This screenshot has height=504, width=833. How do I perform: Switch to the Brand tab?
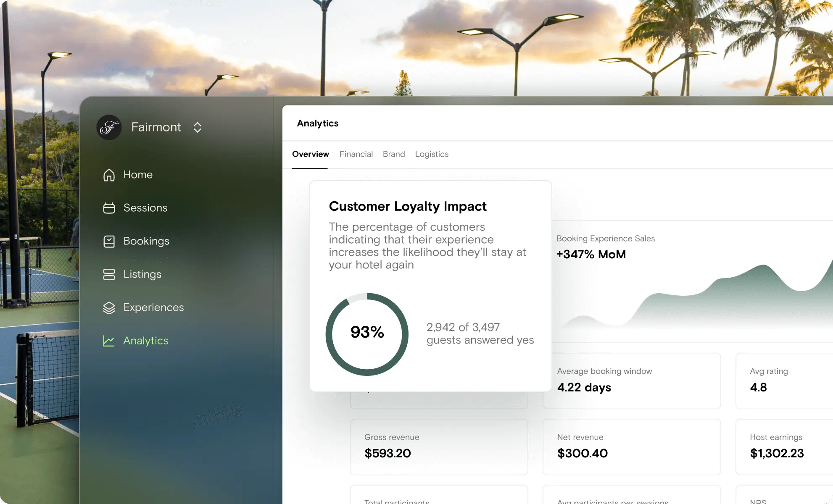click(x=394, y=154)
